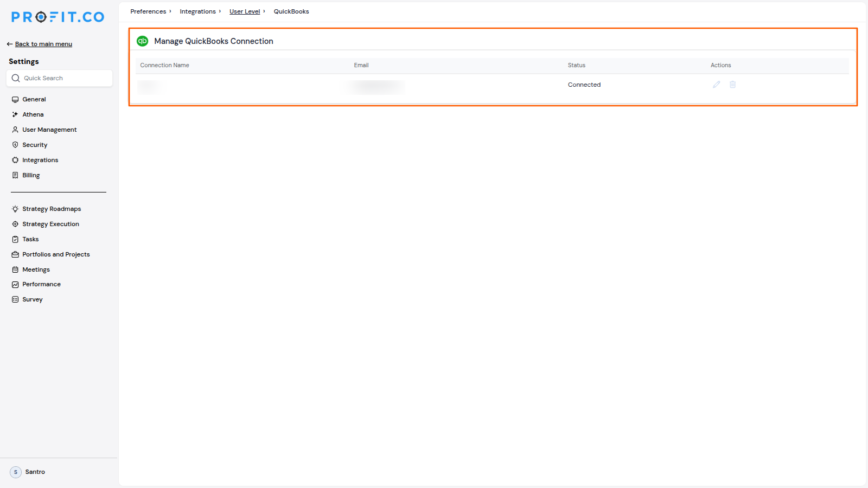Screen dimensions: 868x488
Task: Focus the Quick Search field
Action: pyautogui.click(x=59, y=78)
